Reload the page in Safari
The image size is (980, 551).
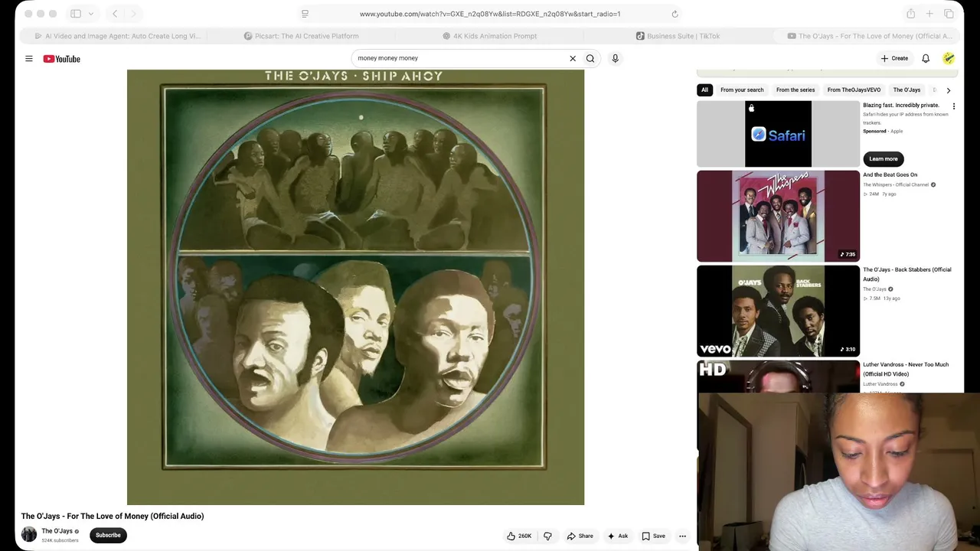tap(675, 14)
